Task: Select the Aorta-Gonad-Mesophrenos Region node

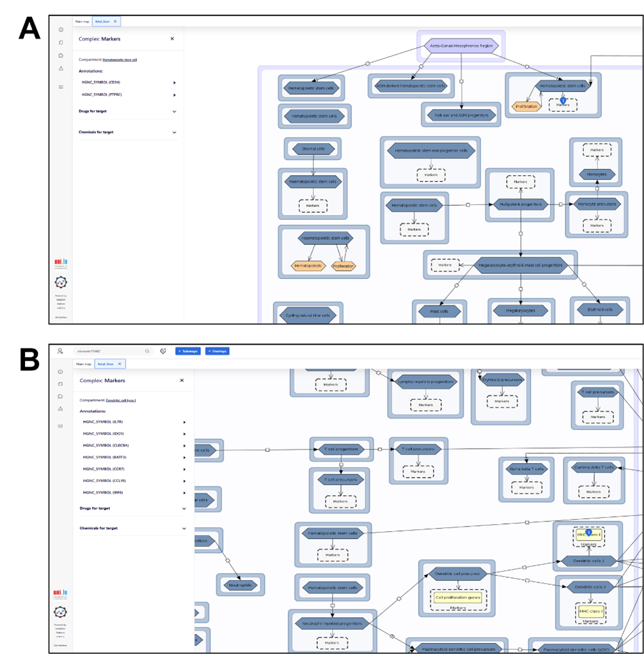Action: (461, 46)
